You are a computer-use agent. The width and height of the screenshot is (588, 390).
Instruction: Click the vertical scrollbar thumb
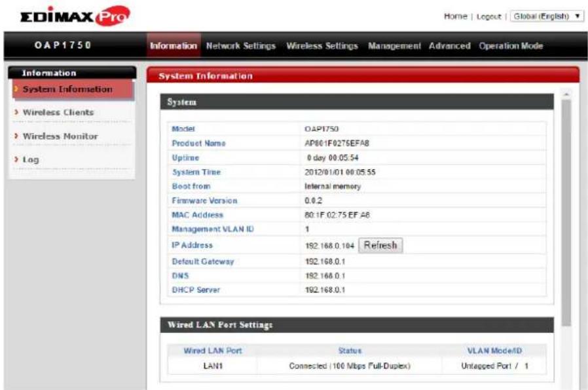[566, 213]
